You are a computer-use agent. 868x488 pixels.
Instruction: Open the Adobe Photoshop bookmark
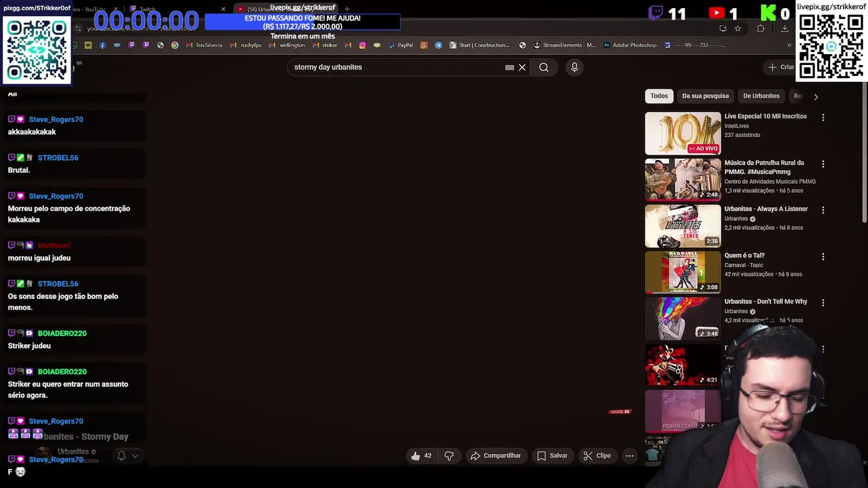pyautogui.click(x=629, y=45)
